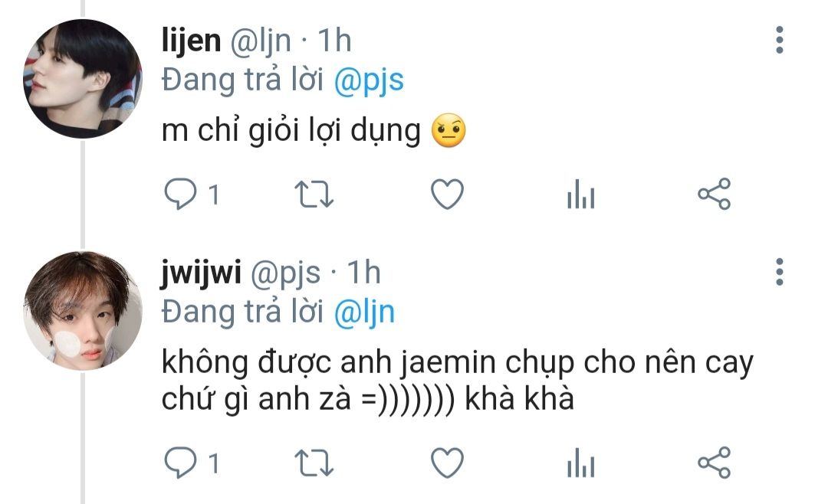828x504 pixels.
Task: Open lijen's profile picture
Action: (83, 80)
